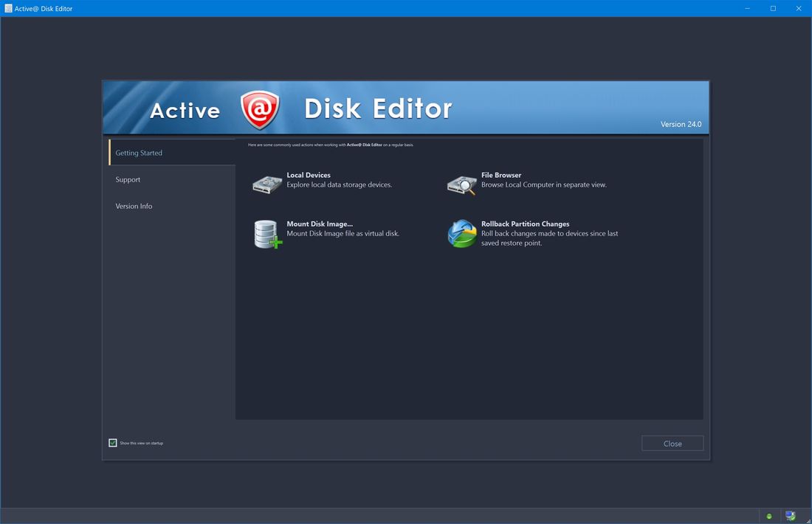Open File Browser via its text link
812x524 pixels.
(x=500, y=175)
